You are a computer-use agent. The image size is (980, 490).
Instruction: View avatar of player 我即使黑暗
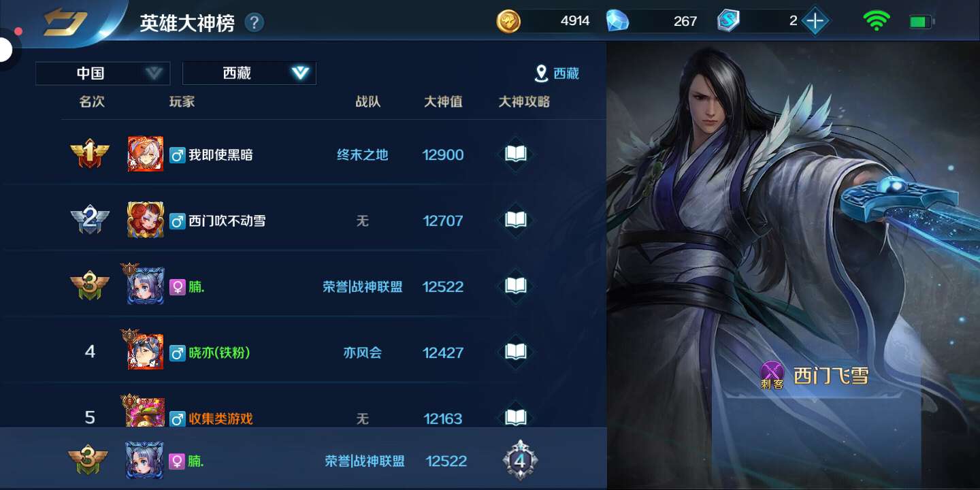(x=146, y=154)
